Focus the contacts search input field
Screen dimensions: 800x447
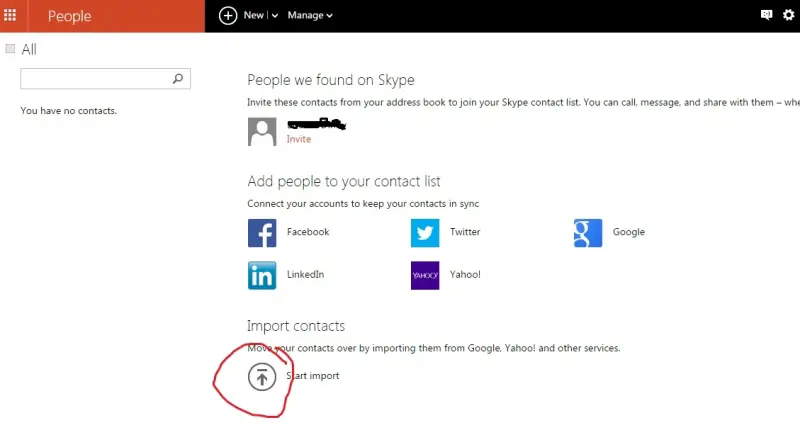105,79
